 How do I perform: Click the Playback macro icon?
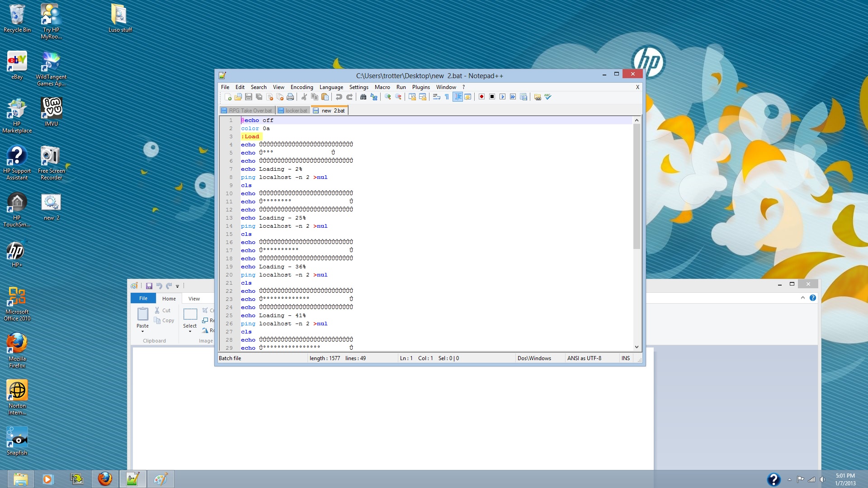[503, 97]
